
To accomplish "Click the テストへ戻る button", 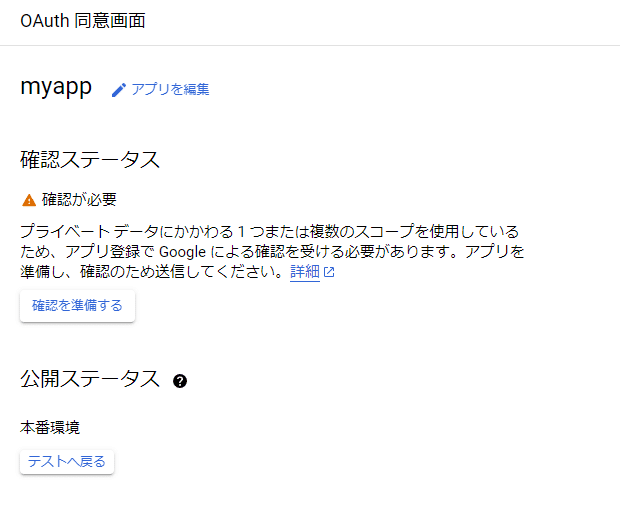I will (x=67, y=461).
